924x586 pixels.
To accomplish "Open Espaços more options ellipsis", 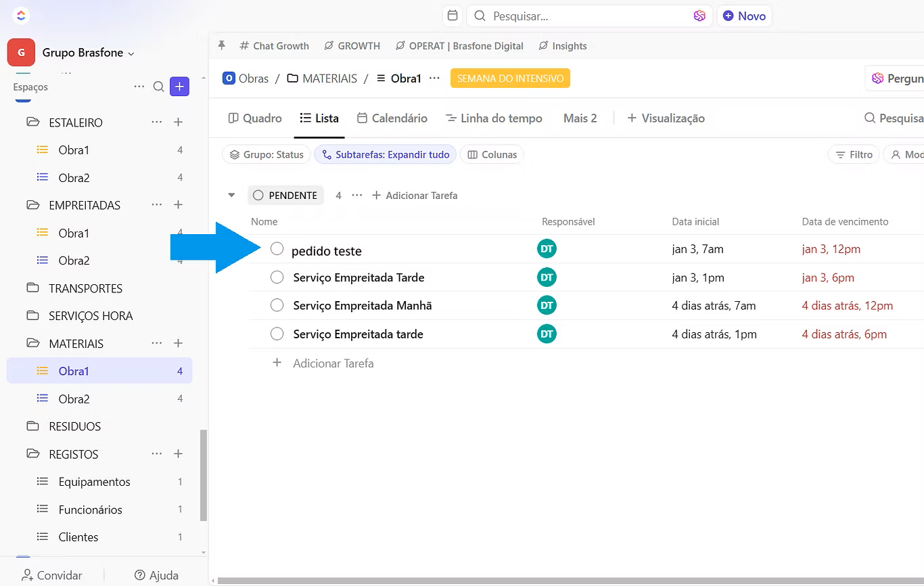I will 139,87.
